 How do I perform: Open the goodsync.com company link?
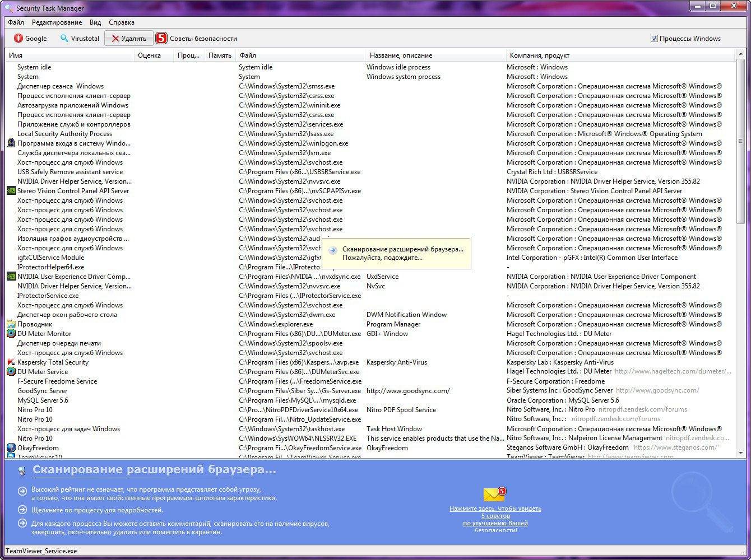click(657, 391)
